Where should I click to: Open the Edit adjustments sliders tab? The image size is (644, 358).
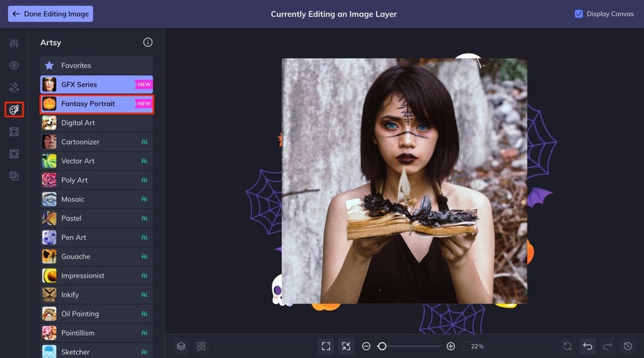click(14, 43)
